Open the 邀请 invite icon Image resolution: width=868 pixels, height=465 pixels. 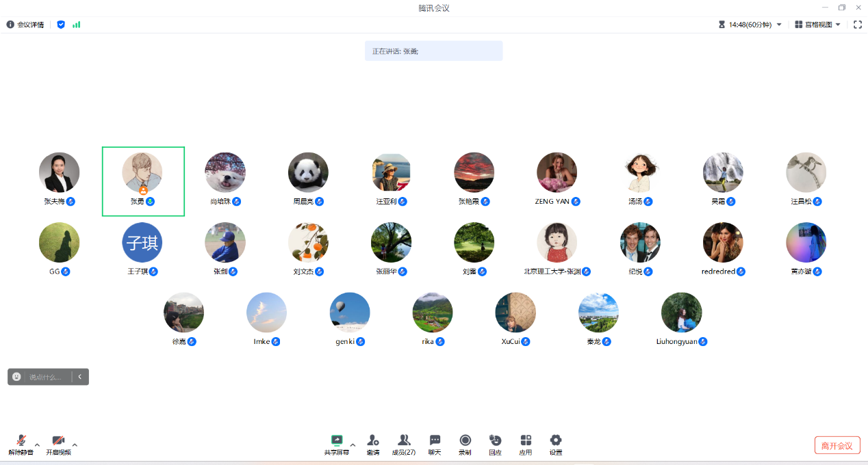(373, 440)
